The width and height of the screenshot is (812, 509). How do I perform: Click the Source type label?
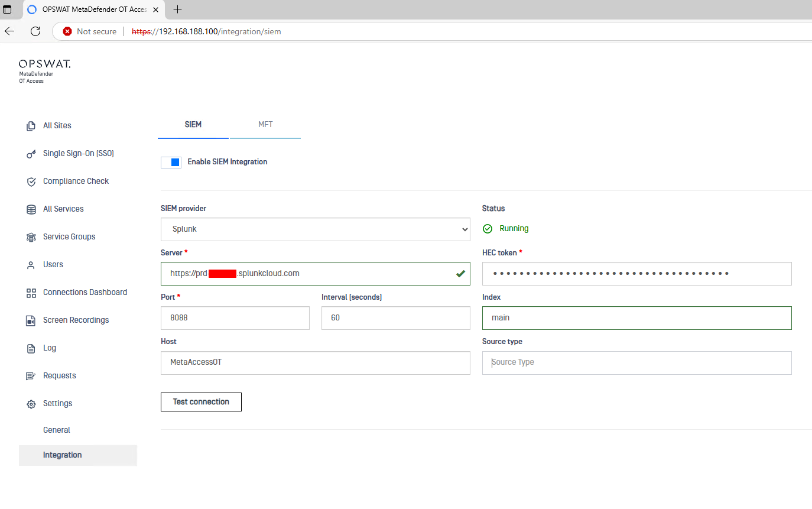[x=502, y=342]
